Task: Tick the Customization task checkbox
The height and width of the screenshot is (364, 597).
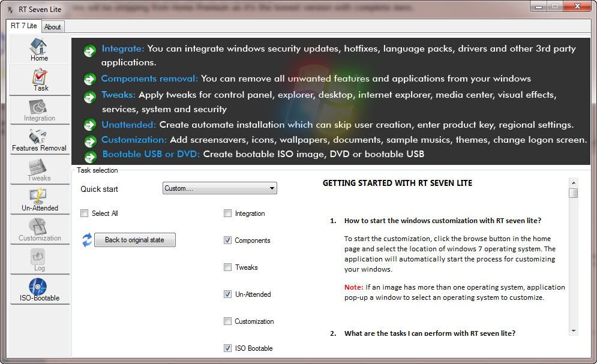Action: (x=227, y=321)
